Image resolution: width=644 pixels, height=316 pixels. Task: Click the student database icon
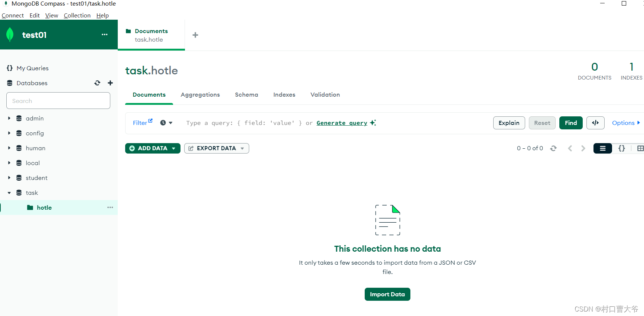coord(19,178)
